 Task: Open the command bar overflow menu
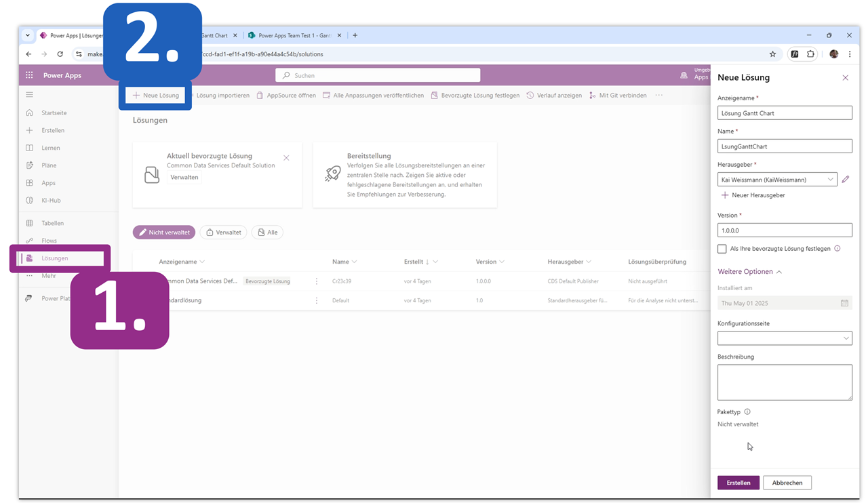(658, 96)
